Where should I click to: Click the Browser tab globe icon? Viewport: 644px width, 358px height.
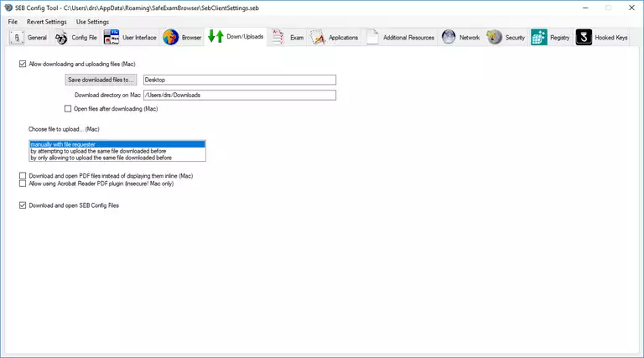[x=170, y=38]
